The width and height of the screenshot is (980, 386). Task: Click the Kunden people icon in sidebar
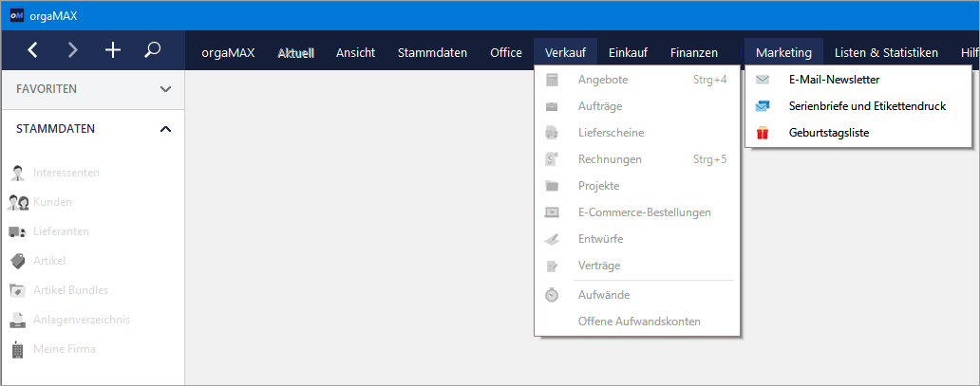click(x=18, y=202)
